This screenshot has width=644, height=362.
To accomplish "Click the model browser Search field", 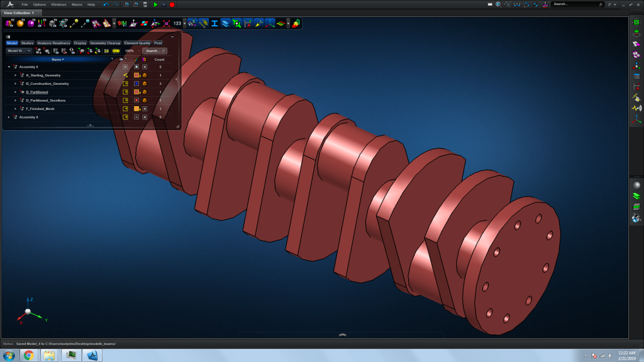I will 155,51.
